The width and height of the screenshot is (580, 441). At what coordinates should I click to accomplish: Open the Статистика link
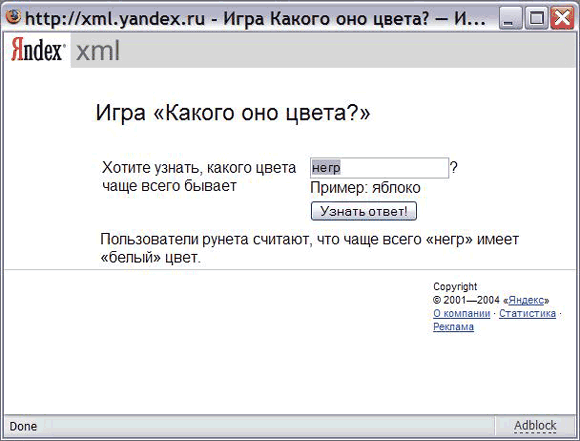[527, 313]
